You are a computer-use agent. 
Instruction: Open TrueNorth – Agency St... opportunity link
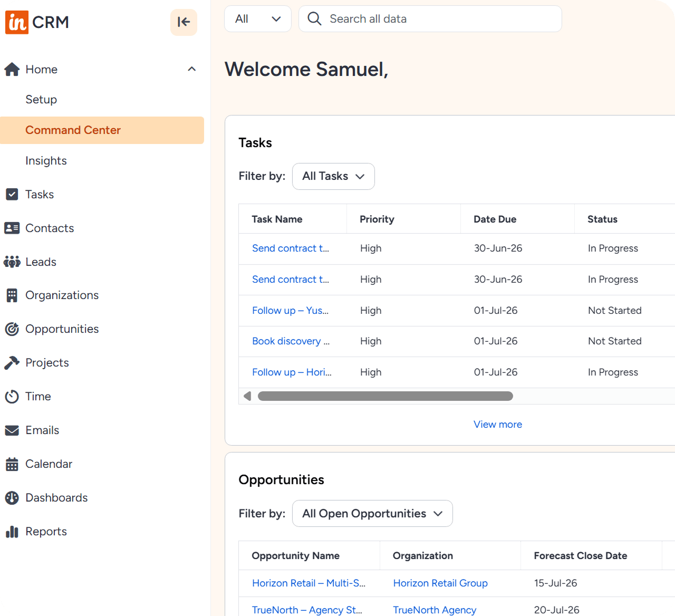click(307, 610)
